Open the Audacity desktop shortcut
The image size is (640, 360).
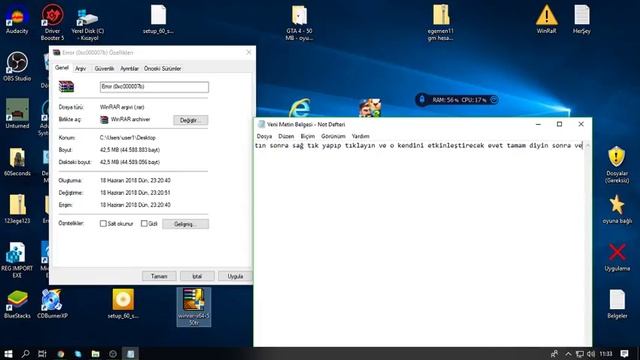click(17, 19)
